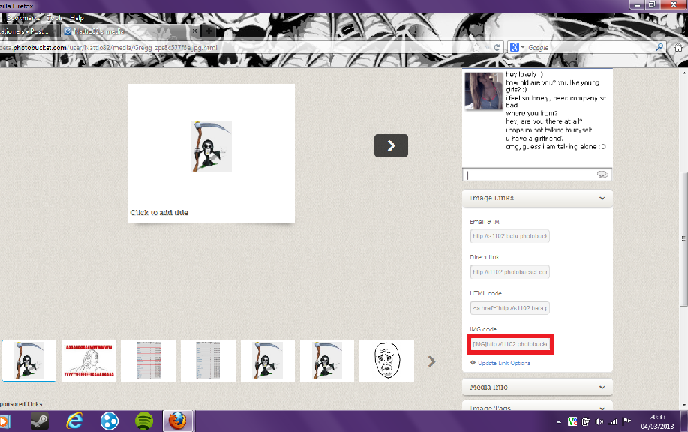Open Internet Explorer from the taskbar
Viewport: 688px width, 432px height.
click(x=75, y=421)
